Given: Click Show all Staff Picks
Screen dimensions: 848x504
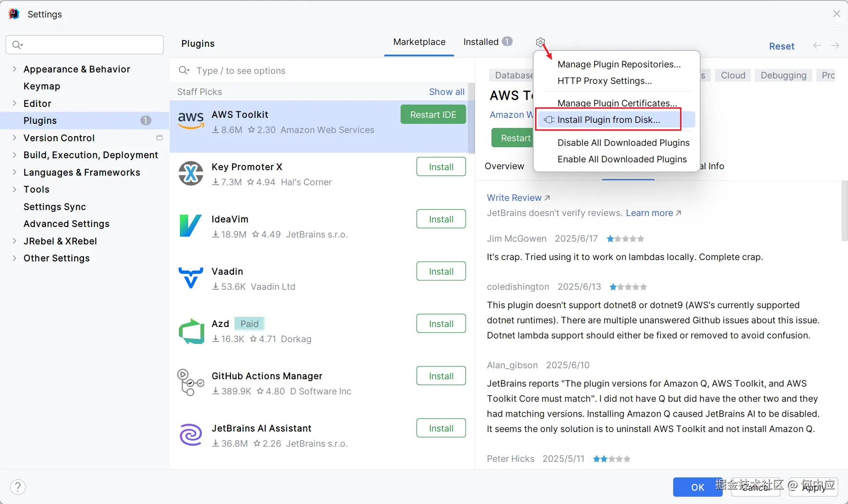Looking at the screenshot, I should [446, 92].
